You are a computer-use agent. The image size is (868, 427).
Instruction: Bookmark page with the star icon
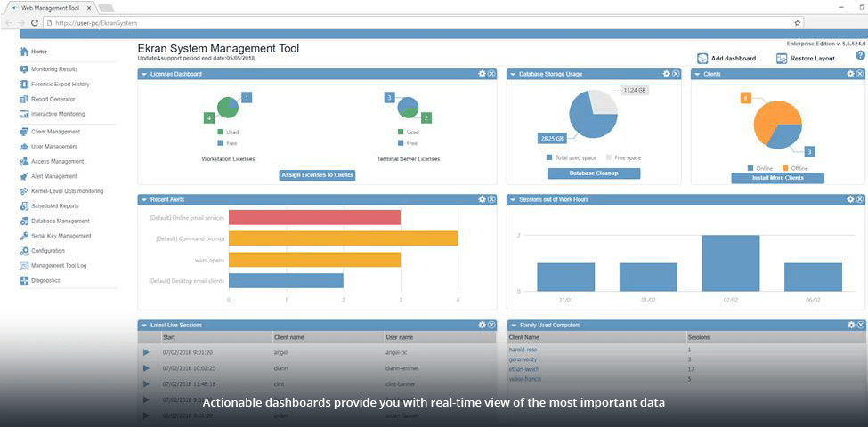pos(797,23)
